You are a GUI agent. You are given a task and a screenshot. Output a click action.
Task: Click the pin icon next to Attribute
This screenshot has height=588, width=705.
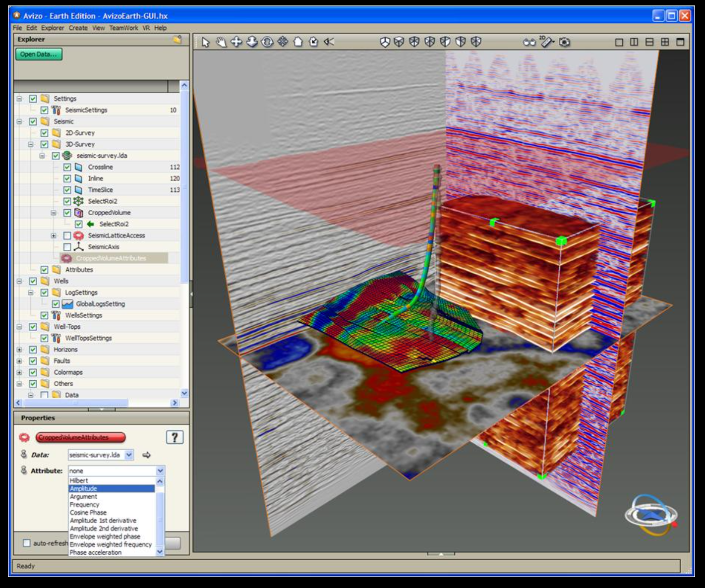[x=24, y=470]
